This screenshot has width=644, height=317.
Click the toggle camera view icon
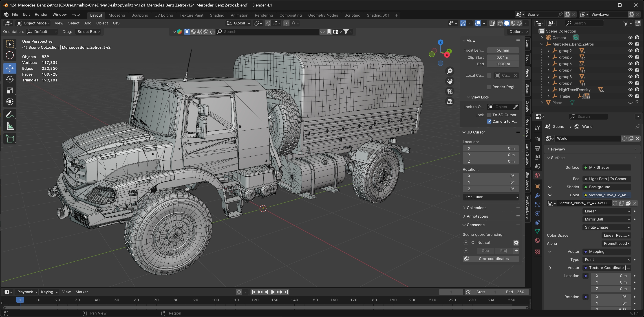[x=450, y=92]
